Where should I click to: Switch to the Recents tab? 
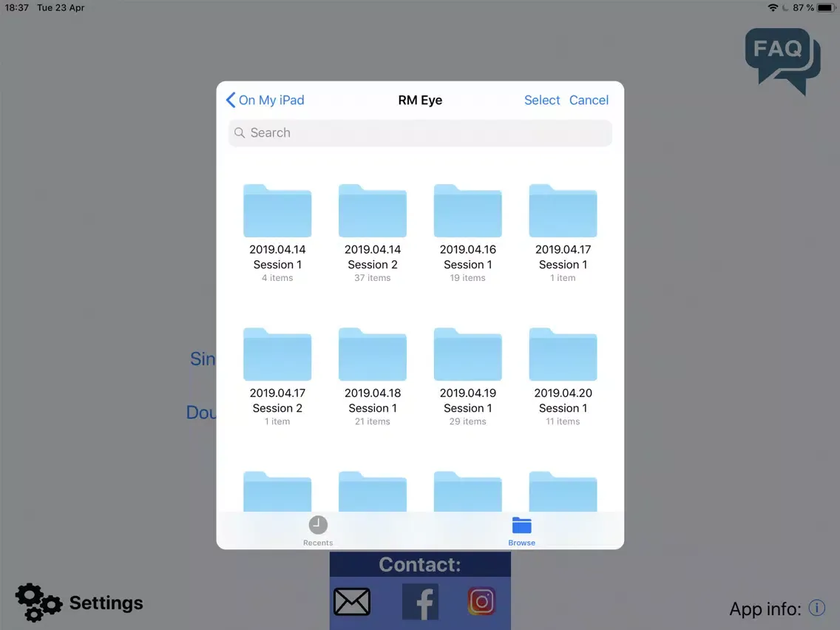coord(318,531)
